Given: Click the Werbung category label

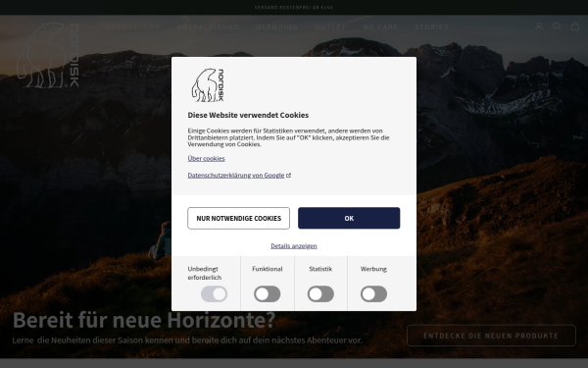Looking at the screenshot, I should (373, 269).
